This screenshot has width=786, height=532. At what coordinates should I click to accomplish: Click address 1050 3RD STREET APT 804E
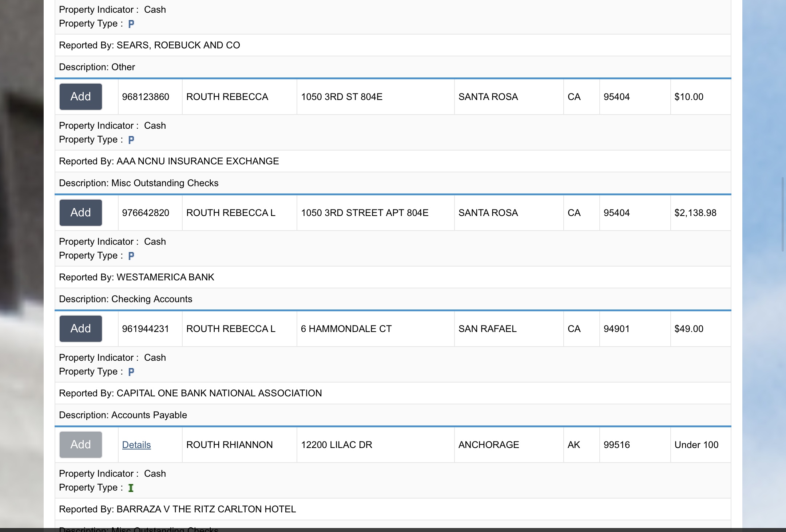(365, 213)
